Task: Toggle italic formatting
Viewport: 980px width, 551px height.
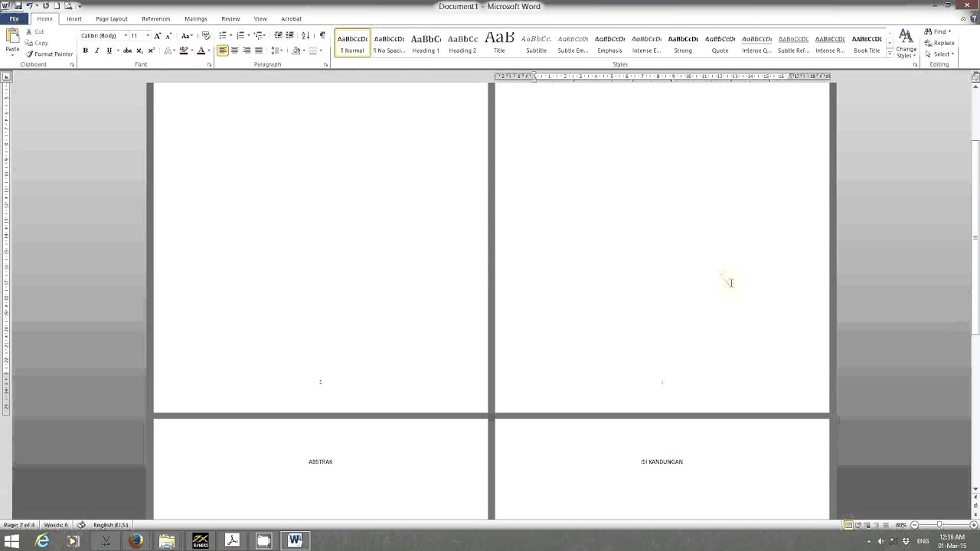Action: click(x=96, y=51)
